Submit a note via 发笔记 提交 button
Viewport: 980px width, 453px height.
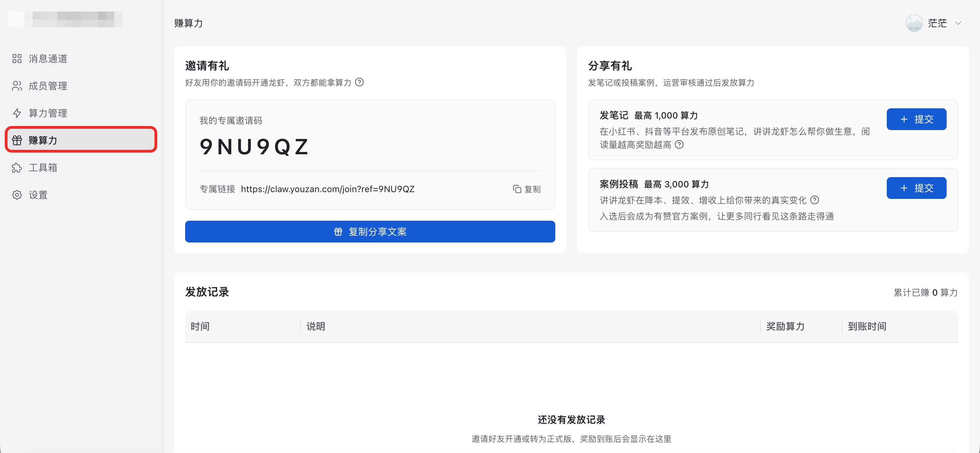click(x=916, y=119)
